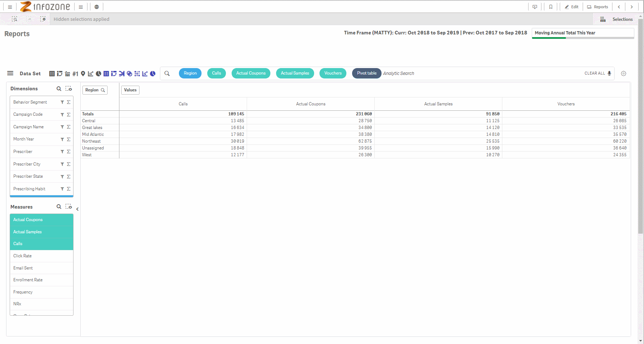Viewport: 644px width, 344px height.
Task: Open the bookmarks icon
Action: coord(551,7)
